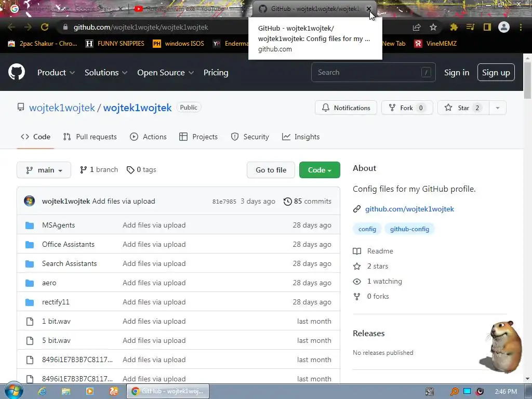Viewport: 532px width, 399px height.
Task: Open the 1 watching link
Action: click(378, 281)
